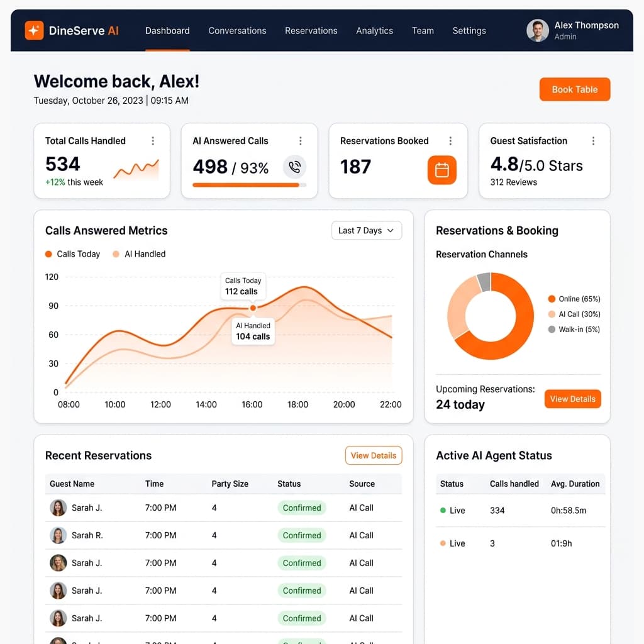Toggle Walk-in legend item in donut chart
644x644 pixels.
click(574, 330)
